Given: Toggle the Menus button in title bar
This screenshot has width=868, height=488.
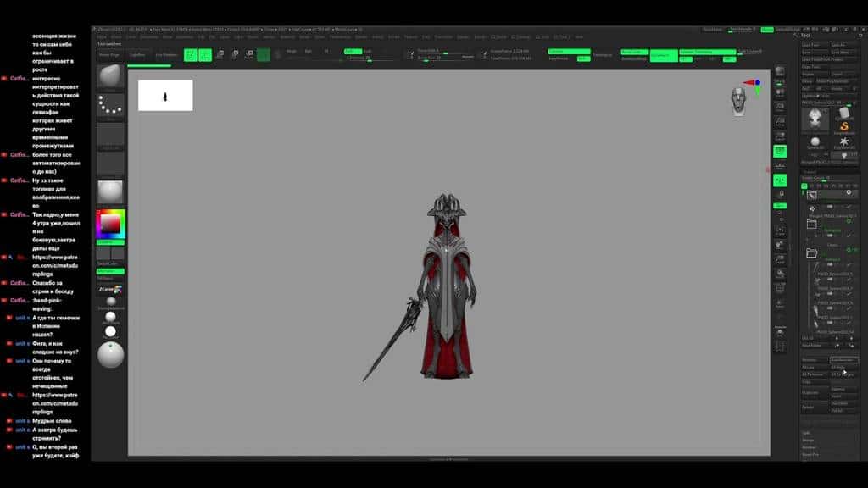Looking at the screenshot, I should 766,30.
